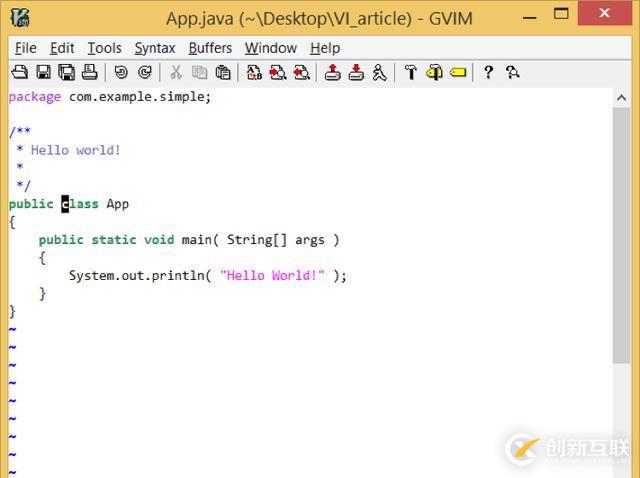Image resolution: width=640 pixels, height=478 pixels.
Task: Open the Syntax menu
Action: (x=155, y=48)
